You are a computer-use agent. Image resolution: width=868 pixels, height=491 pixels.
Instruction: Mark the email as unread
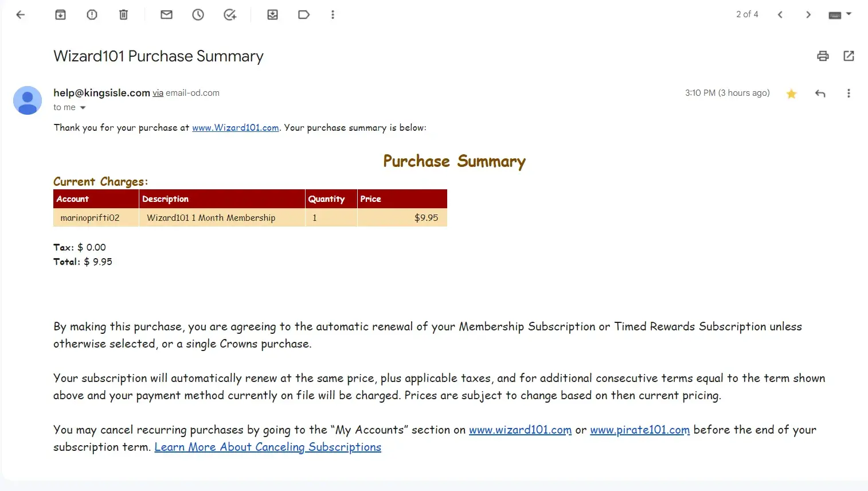point(166,15)
